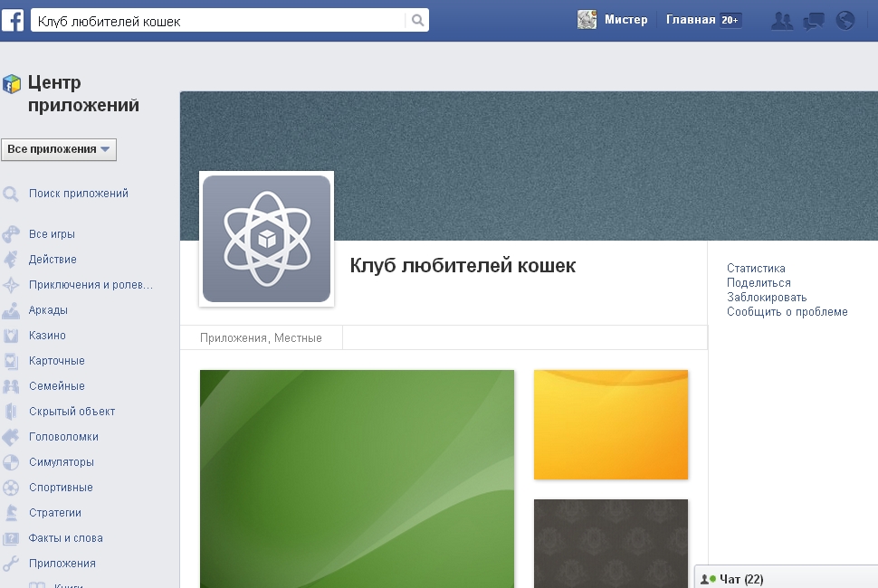The width and height of the screenshot is (878, 588).
Task: Click the Статистика link
Action: [x=756, y=268]
